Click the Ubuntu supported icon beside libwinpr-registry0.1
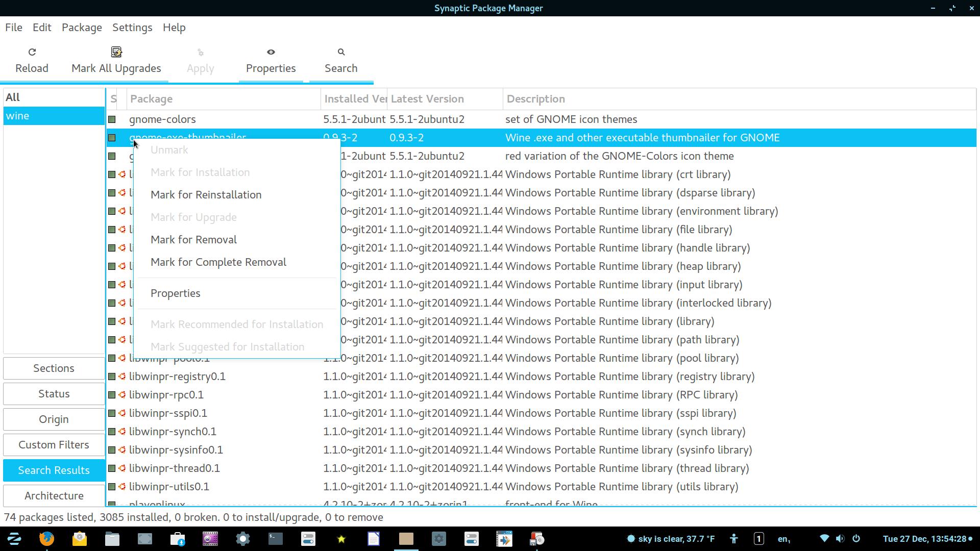The width and height of the screenshot is (980, 551). point(122,377)
